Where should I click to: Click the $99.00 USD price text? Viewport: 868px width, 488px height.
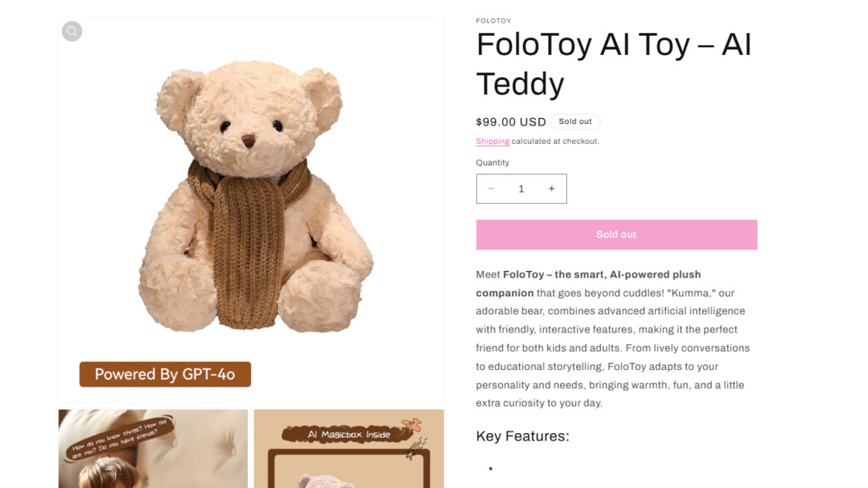[x=511, y=121]
